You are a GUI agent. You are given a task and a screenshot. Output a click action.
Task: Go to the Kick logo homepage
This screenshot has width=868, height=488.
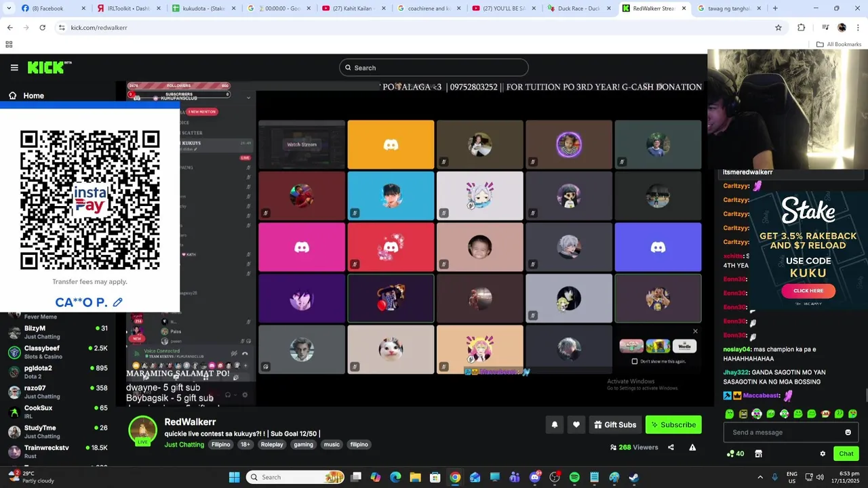pyautogui.click(x=49, y=67)
